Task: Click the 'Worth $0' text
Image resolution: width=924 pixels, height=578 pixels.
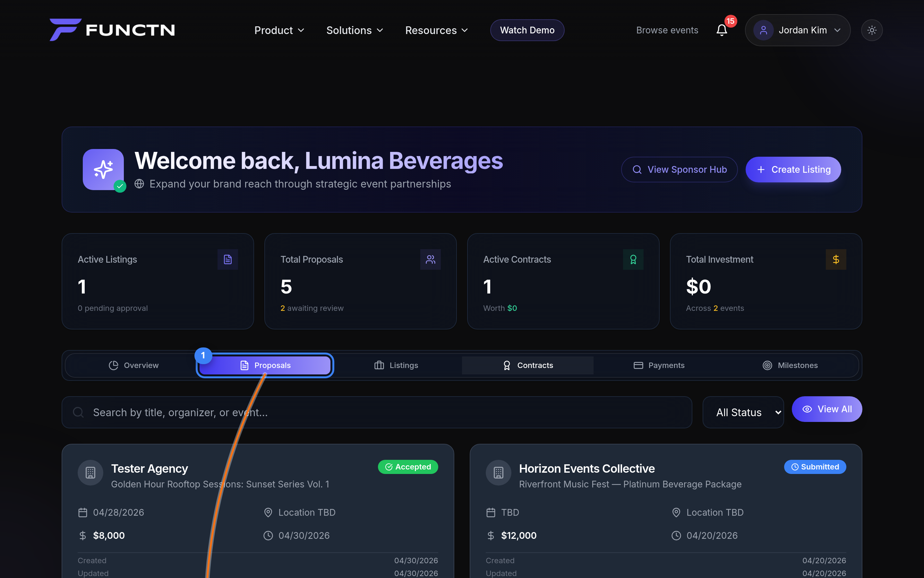Action: pos(500,308)
